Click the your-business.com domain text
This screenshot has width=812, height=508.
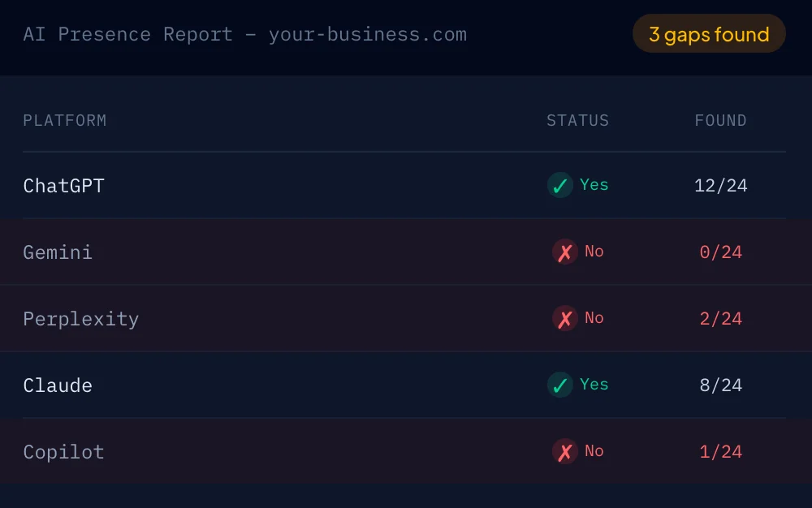point(367,34)
